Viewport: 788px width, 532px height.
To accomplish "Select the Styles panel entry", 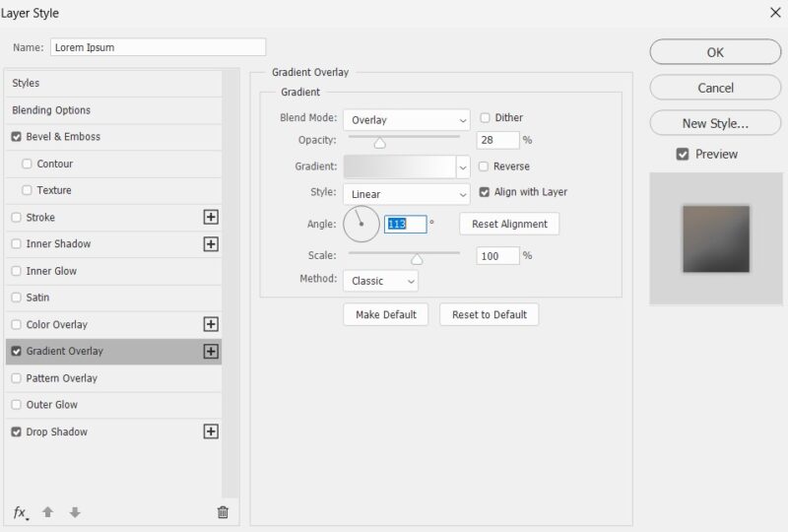I will pyautogui.click(x=113, y=84).
